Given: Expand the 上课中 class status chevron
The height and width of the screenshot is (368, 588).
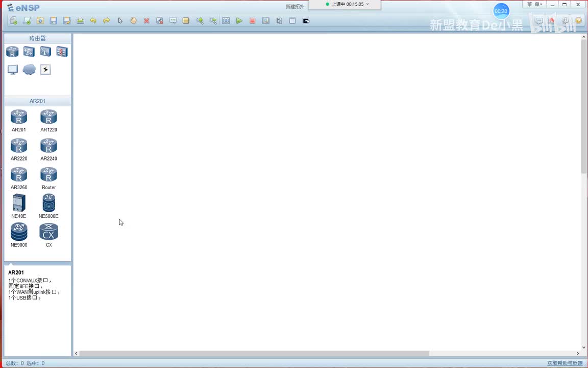Looking at the screenshot, I should pos(367,4).
